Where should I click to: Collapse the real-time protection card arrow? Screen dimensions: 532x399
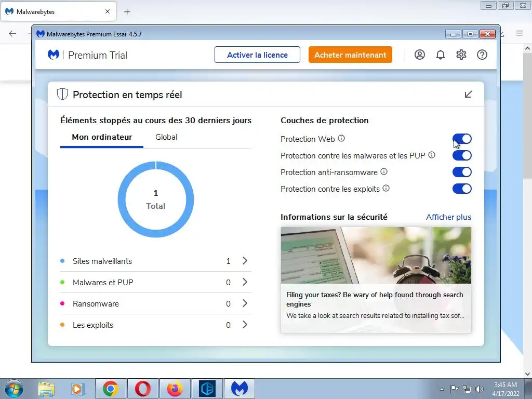click(x=468, y=95)
